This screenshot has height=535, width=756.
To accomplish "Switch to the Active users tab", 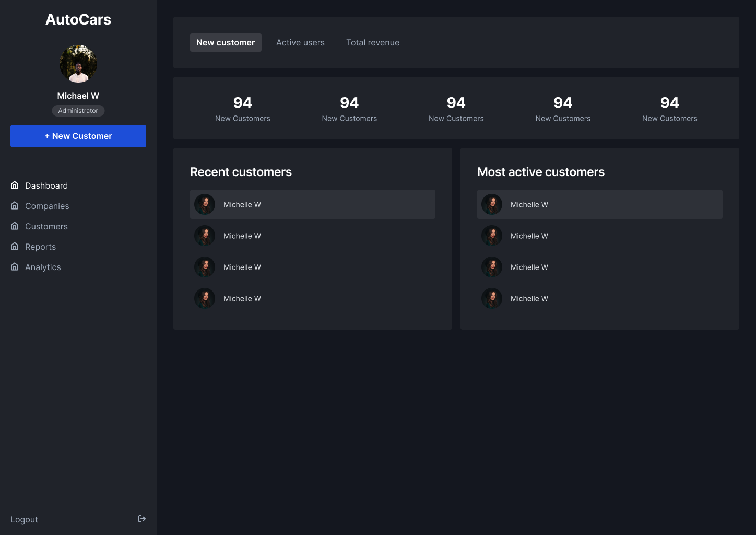I will pyautogui.click(x=300, y=43).
